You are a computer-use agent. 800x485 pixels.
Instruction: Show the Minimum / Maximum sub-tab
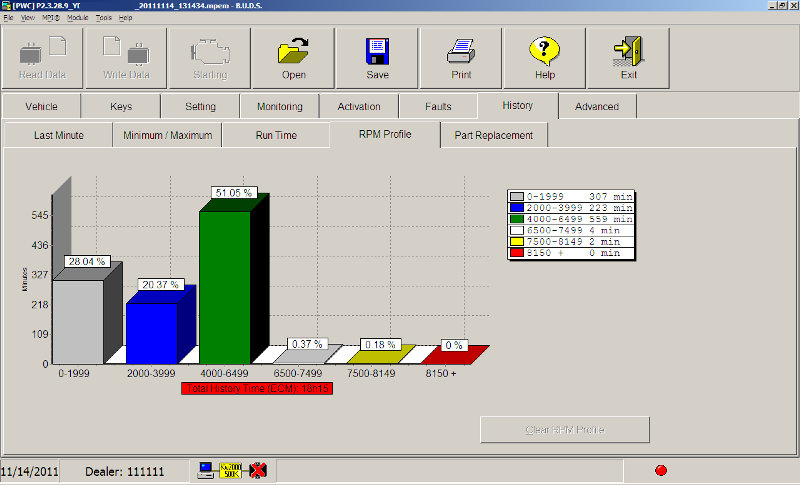167,135
